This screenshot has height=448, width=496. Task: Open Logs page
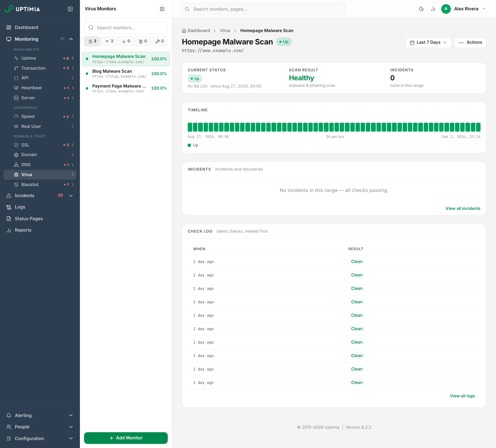(40, 207)
